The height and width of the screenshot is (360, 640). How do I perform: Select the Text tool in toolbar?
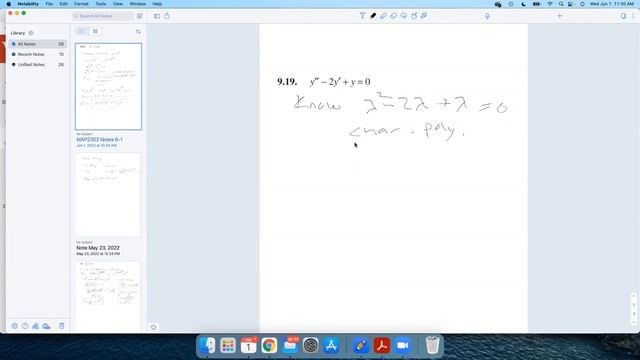(362, 16)
